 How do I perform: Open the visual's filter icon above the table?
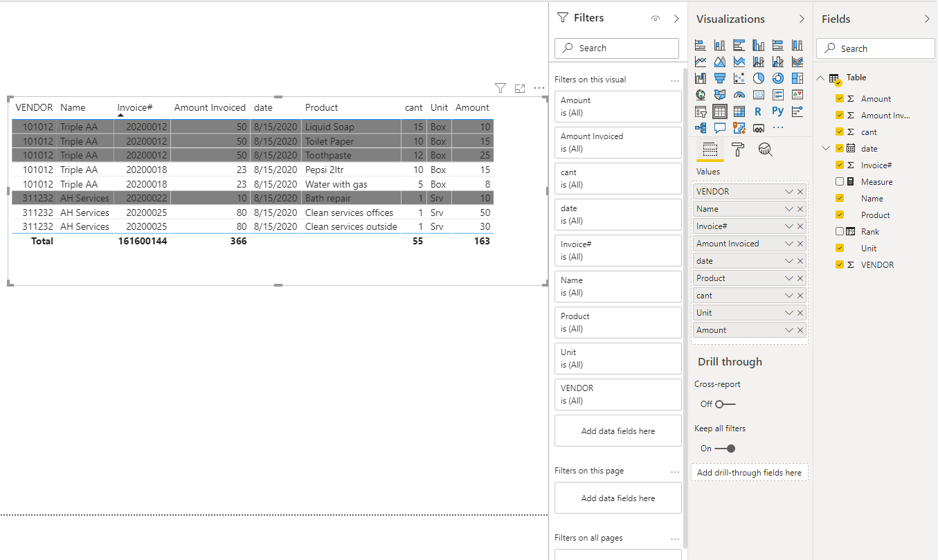coord(500,88)
